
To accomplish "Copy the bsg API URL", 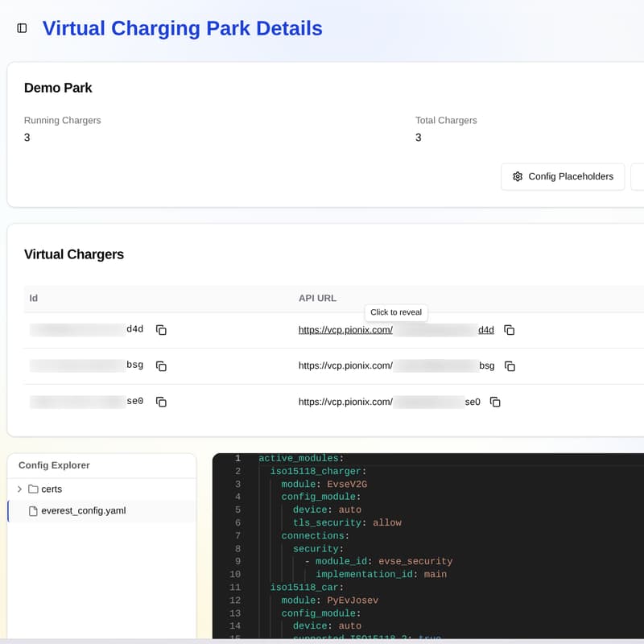I will point(510,365).
